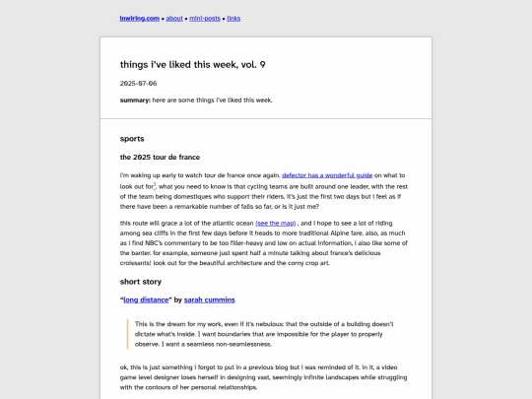
Task: Open defector's wonderful guide link
Action: 327,175
